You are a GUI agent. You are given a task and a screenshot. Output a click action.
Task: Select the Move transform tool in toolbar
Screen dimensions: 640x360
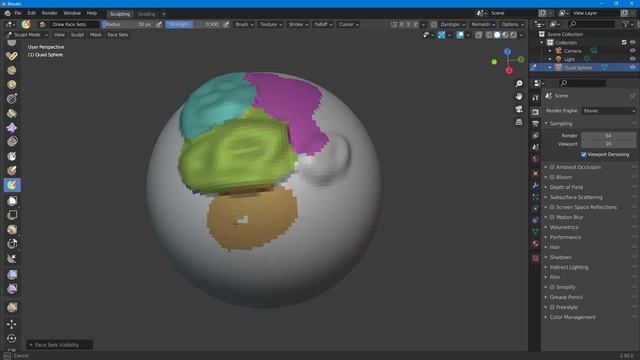(x=12, y=324)
